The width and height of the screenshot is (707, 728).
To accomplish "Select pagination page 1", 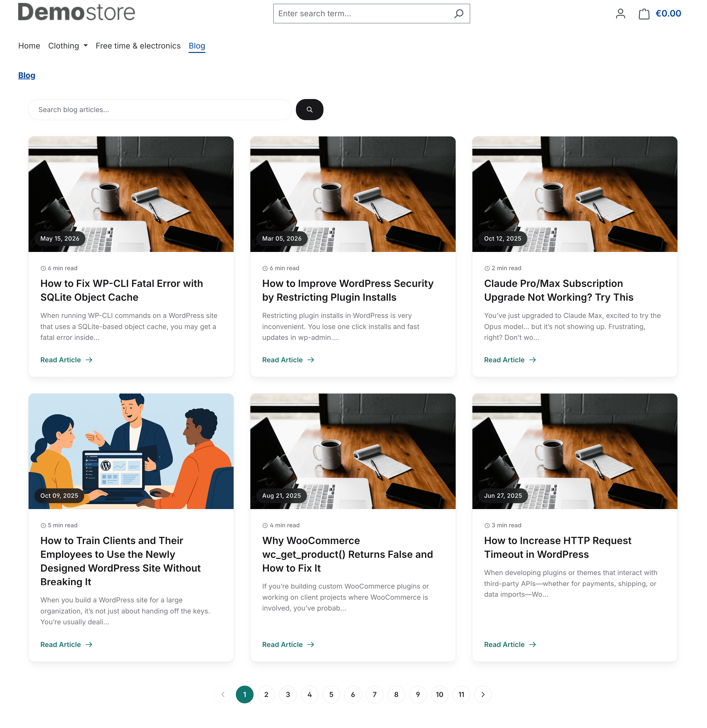I will (245, 695).
